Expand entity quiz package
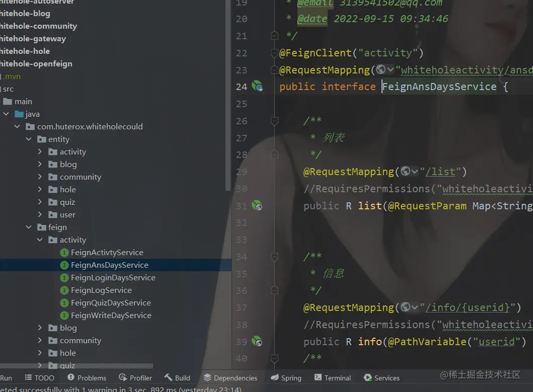 click(x=40, y=202)
